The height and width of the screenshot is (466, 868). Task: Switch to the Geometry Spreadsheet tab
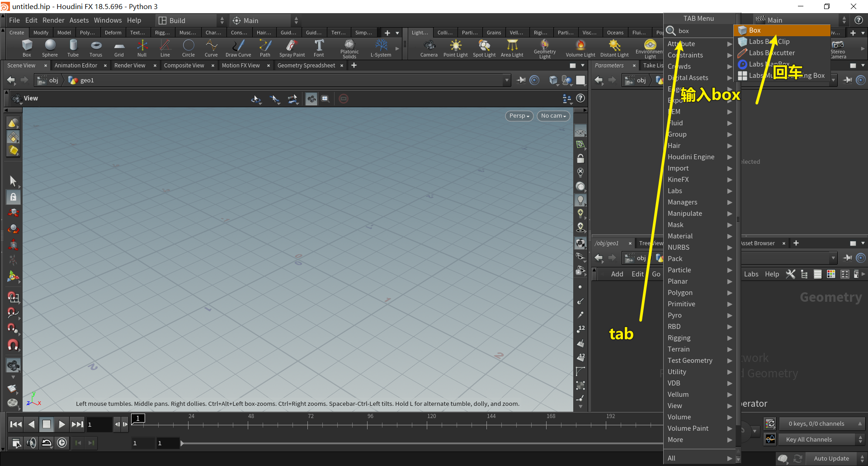pyautogui.click(x=306, y=66)
